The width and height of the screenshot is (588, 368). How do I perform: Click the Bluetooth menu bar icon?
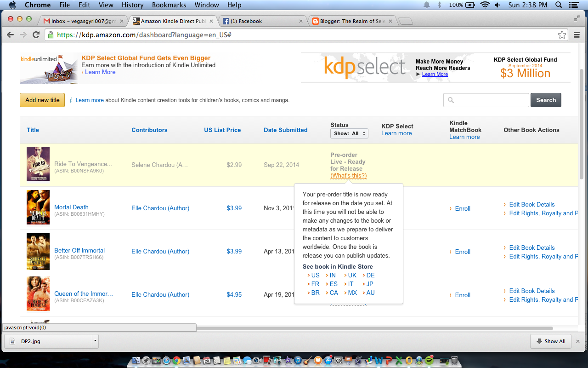(439, 5)
